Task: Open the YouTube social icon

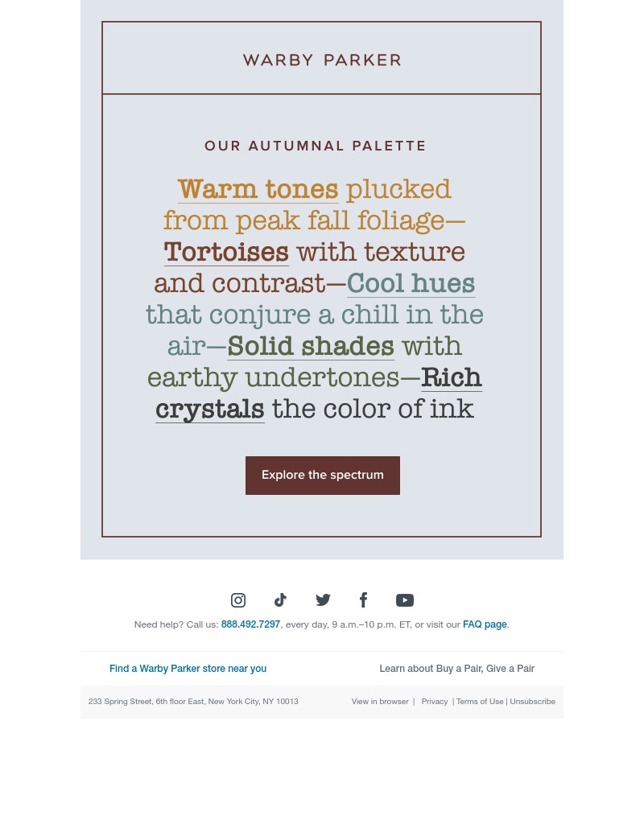Action: point(405,600)
